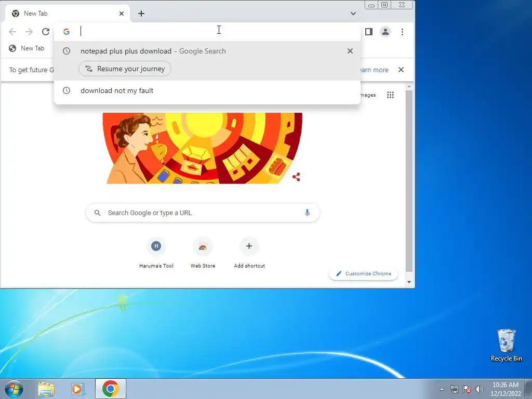Open the profile avatar menu
532x399 pixels.
[385, 32]
